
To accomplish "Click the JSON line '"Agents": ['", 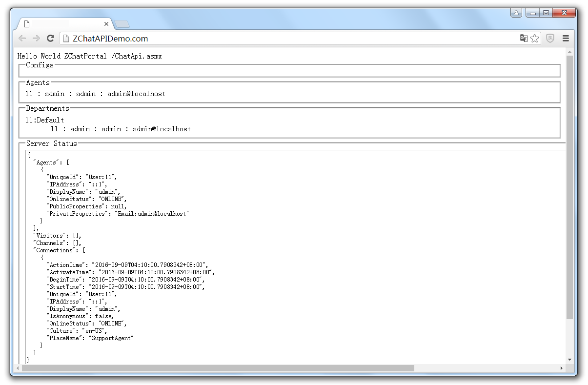I will pyautogui.click(x=51, y=162).
